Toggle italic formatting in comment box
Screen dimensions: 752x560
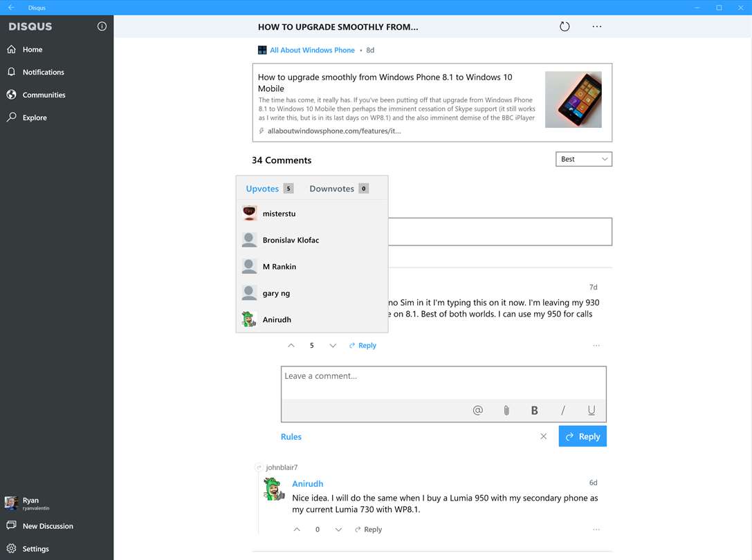pyautogui.click(x=563, y=411)
